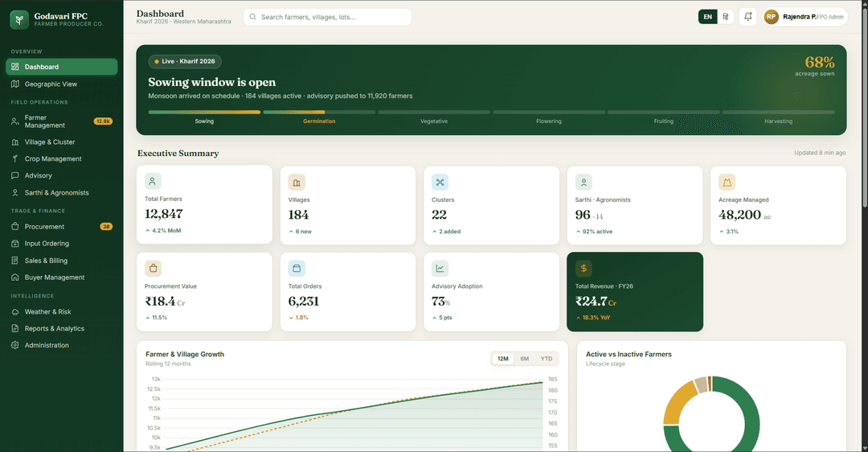This screenshot has width=868, height=452.
Task: Switch language to EN
Action: (x=707, y=17)
